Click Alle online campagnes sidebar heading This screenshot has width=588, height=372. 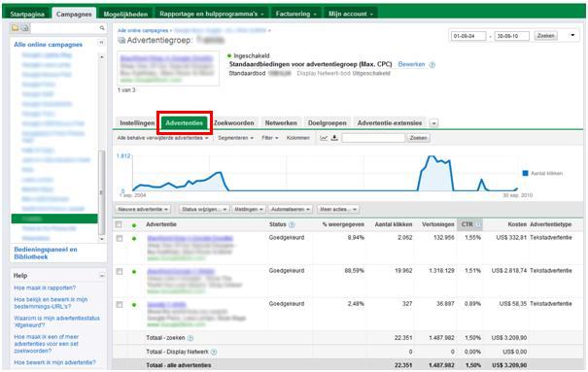tap(48, 45)
